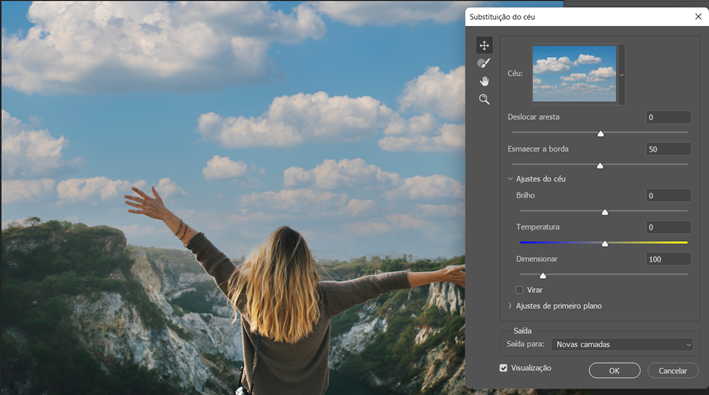Click the Esmaecer a borda value field
This screenshot has height=395, width=709.
[668, 149]
